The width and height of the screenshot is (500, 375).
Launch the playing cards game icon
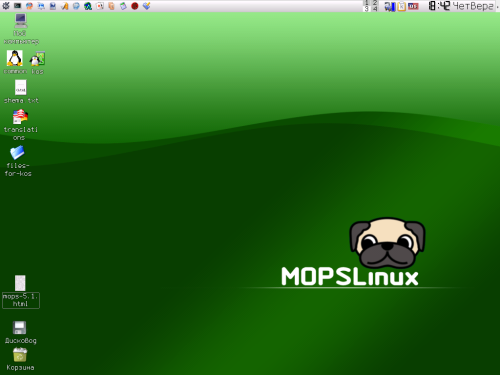click(100, 6)
